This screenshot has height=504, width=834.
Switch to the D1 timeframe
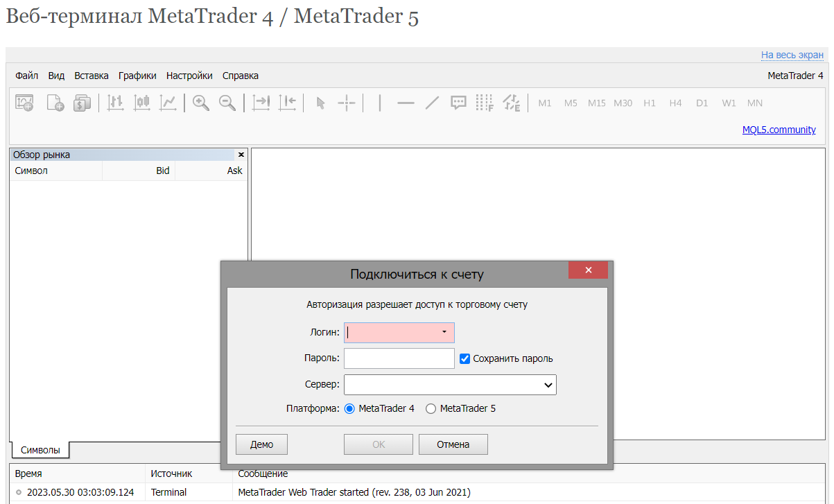[x=702, y=103]
